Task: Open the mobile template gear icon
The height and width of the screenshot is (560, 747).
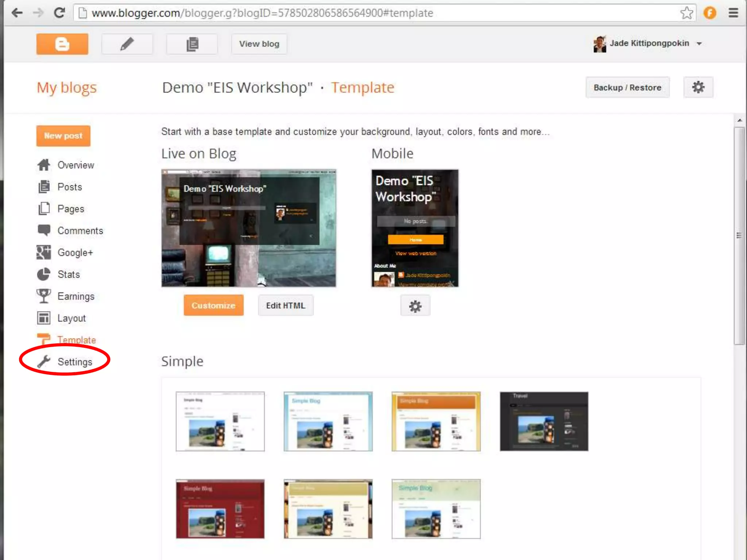Action: click(x=415, y=306)
